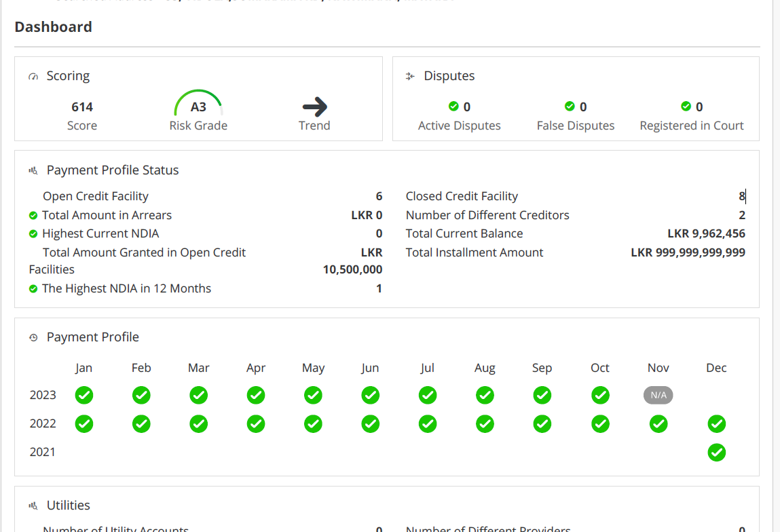Click the Utilities section icon
The height and width of the screenshot is (532, 780).
pos(33,506)
